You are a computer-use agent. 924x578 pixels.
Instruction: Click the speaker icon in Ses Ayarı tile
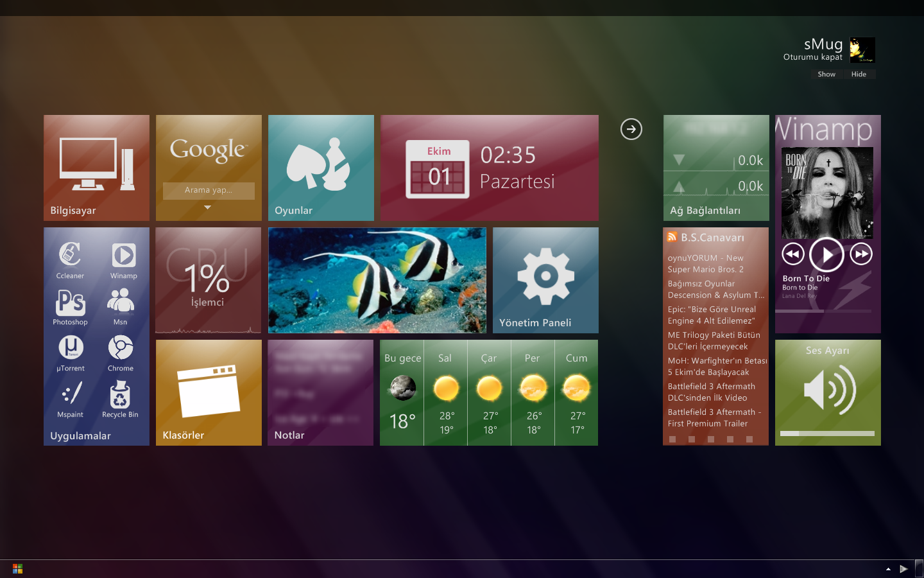tap(829, 389)
